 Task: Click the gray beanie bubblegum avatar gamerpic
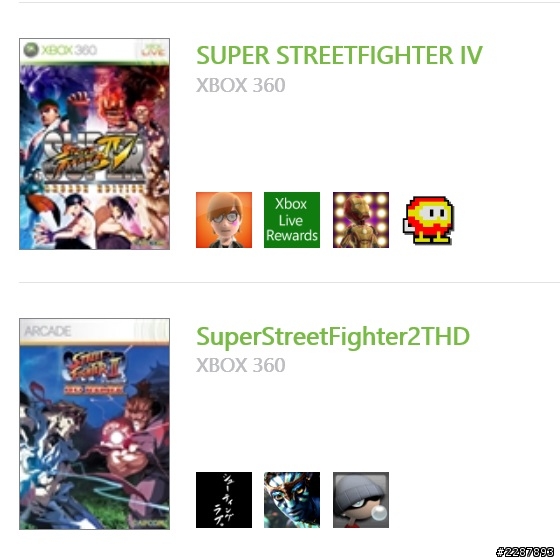[361, 500]
